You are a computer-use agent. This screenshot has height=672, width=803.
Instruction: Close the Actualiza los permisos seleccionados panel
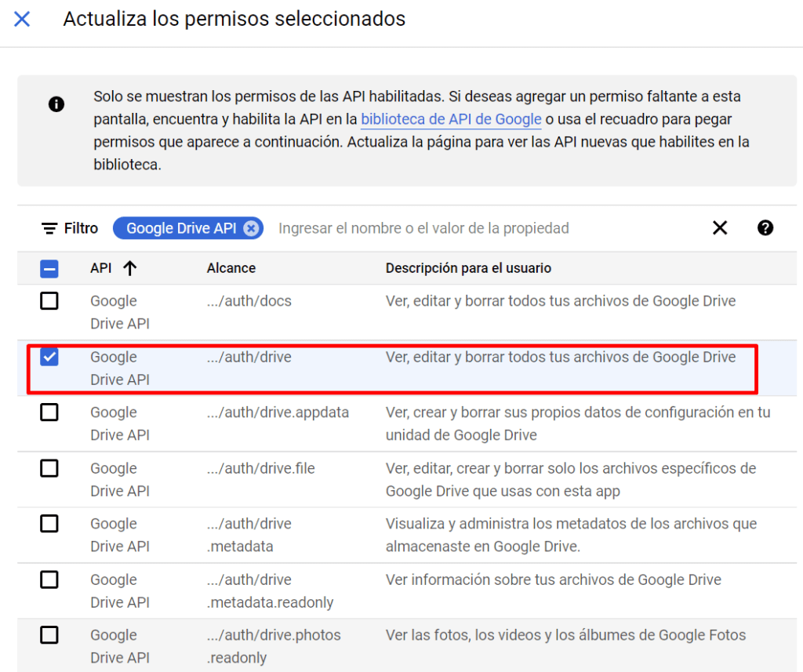pyautogui.click(x=22, y=19)
